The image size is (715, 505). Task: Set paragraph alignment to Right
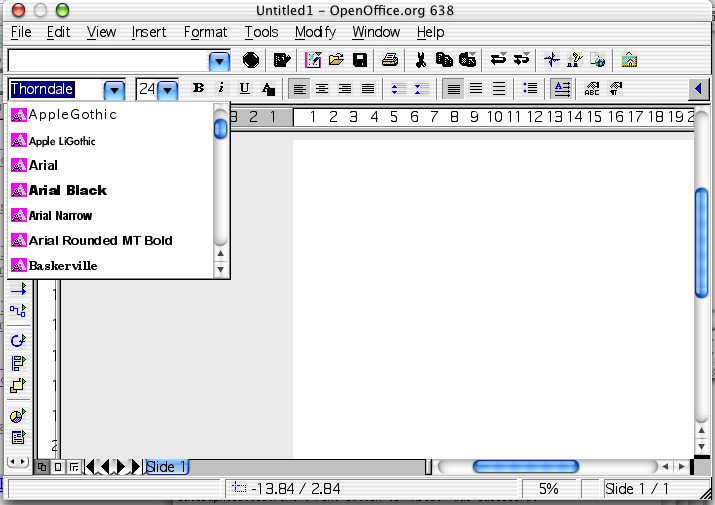point(345,89)
